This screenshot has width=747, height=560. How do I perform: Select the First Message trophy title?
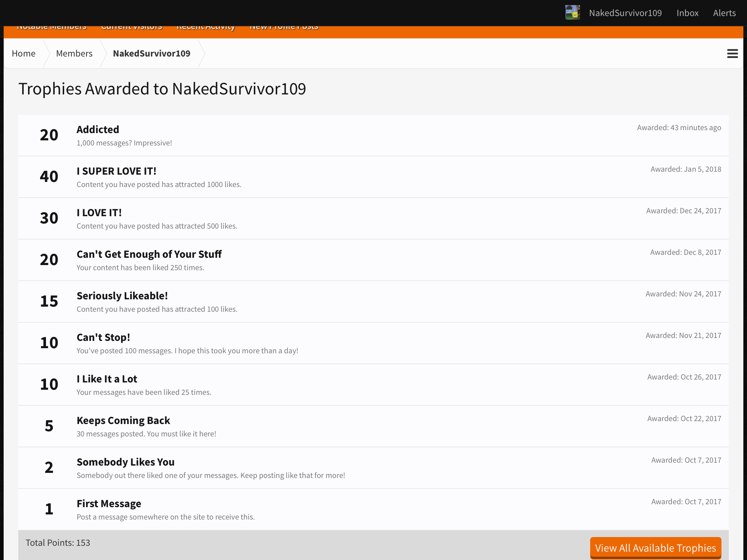click(109, 503)
